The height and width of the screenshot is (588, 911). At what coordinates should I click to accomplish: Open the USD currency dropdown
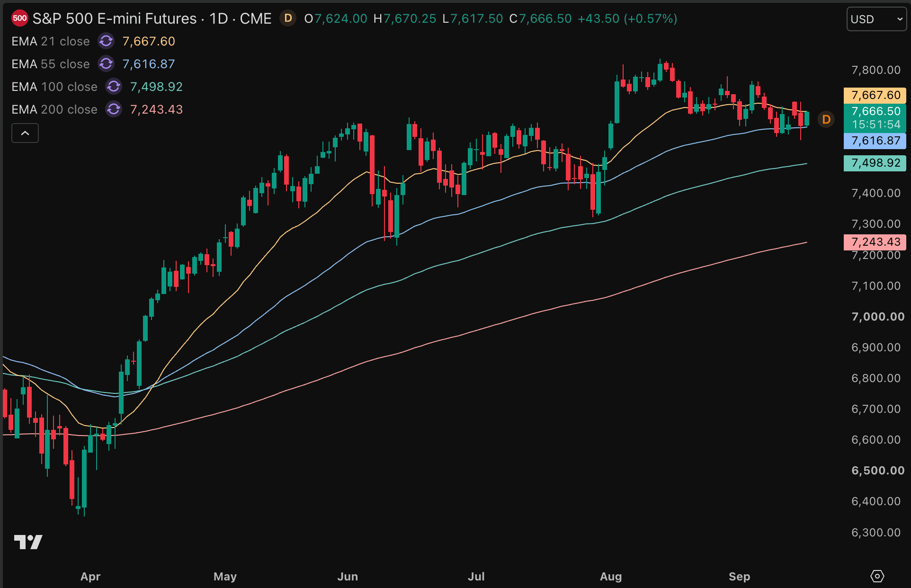tap(876, 19)
